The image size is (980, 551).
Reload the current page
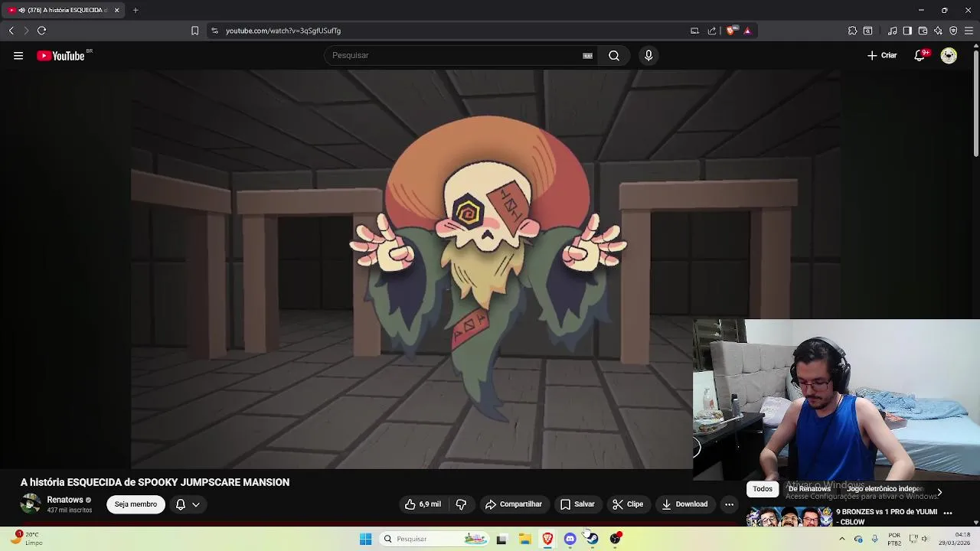coord(41,31)
